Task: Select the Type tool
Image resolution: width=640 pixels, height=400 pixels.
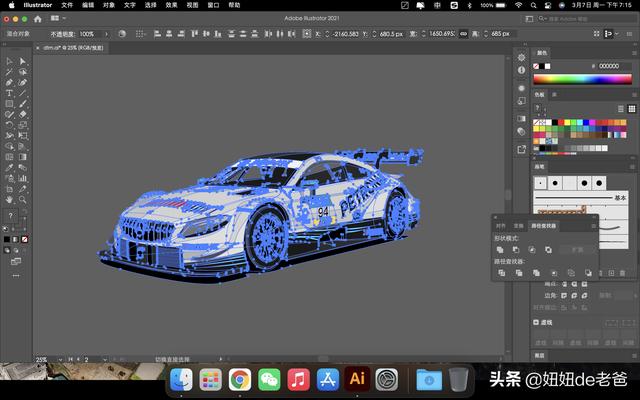Action: point(9,93)
